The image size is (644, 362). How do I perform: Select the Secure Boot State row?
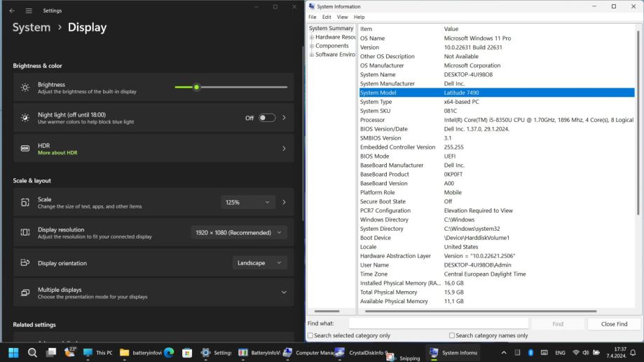click(497, 201)
